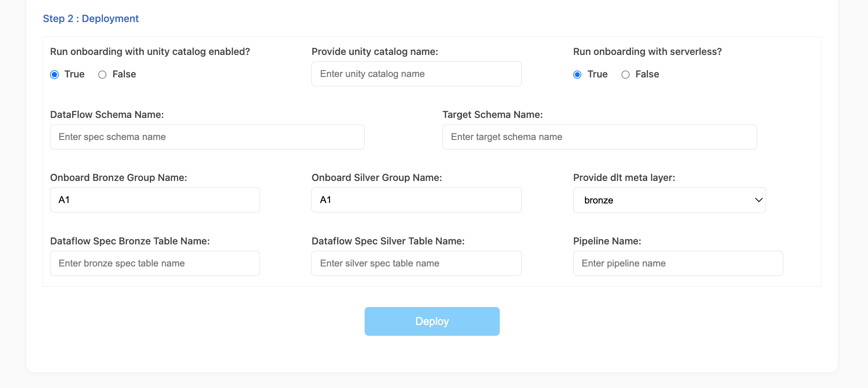Select False for onboarding with serverless
The height and width of the screenshot is (388, 868).
coord(626,75)
